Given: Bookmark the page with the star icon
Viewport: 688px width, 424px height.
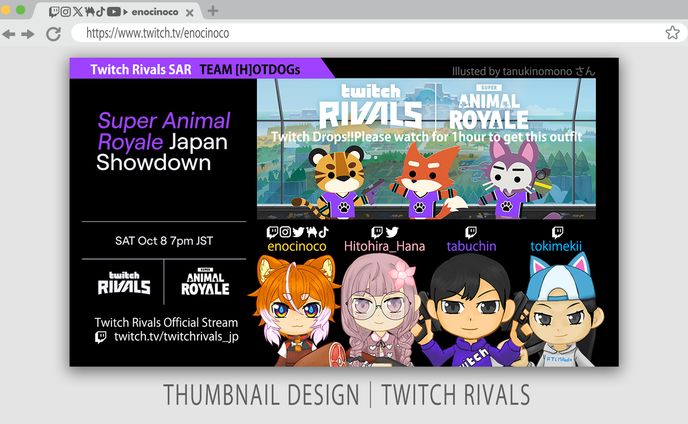Looking at the screenshot, I should coord(672,32).
